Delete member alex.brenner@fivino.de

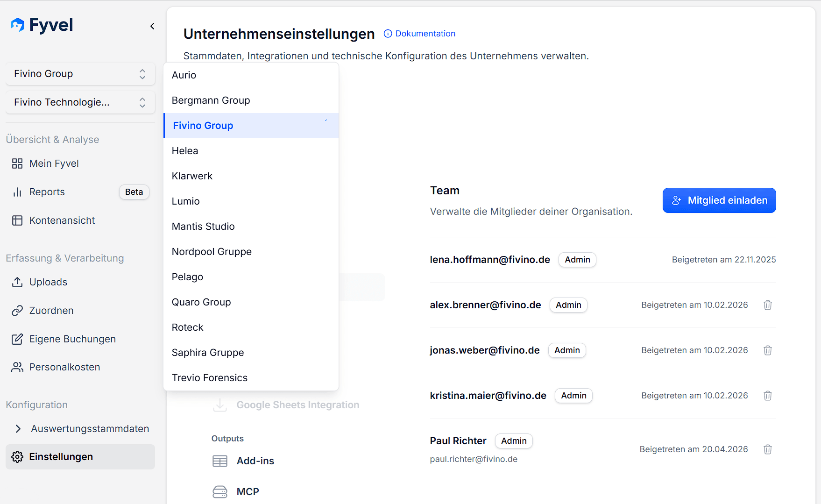768,305
